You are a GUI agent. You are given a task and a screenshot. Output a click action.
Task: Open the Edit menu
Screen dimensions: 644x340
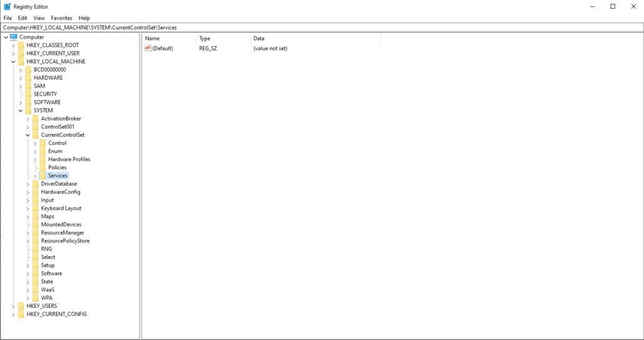click(x=23, y=18)
